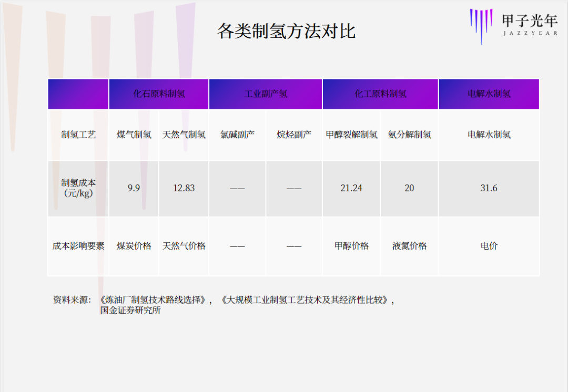Click the 煤炭价格 cell
The height and width of the screenshot is (392, 568).
pos(134,246)
